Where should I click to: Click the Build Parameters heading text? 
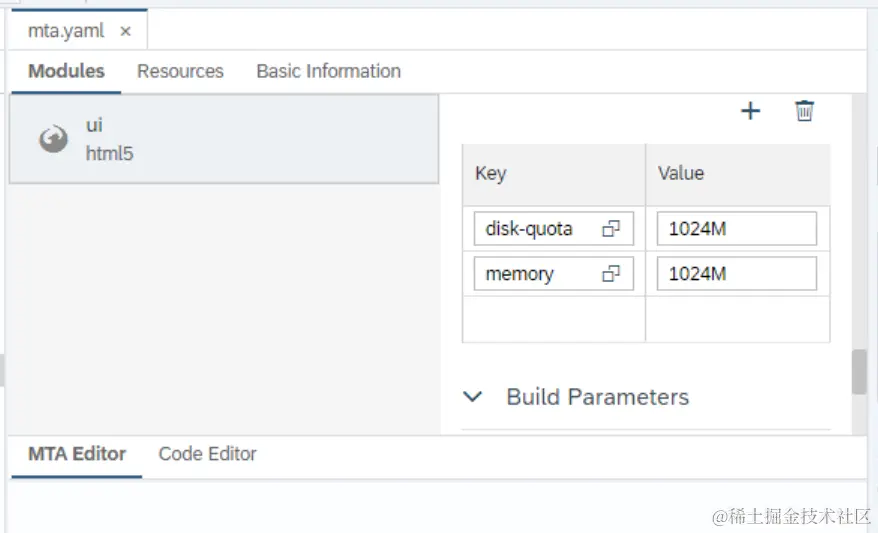point(597,397)
